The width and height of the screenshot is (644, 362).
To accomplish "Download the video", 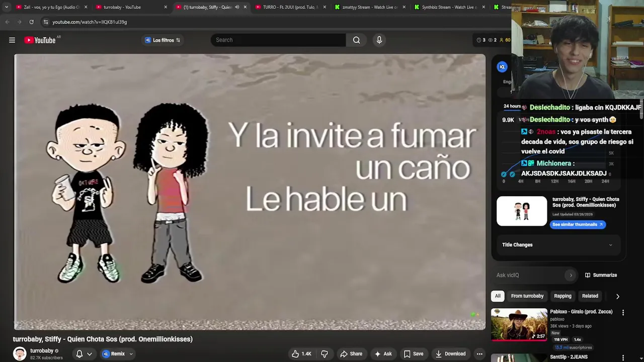I will pyautogui.click(x=451, y=354).
